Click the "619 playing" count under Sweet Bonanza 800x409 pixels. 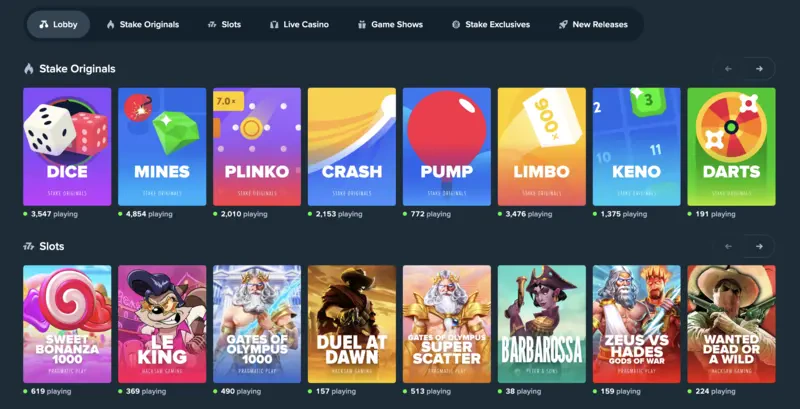[x=51, y=392]
